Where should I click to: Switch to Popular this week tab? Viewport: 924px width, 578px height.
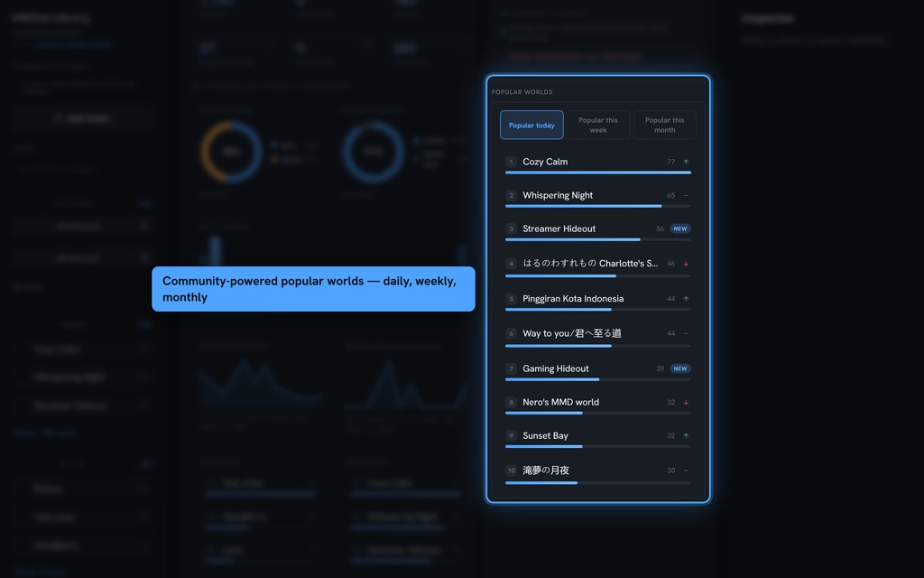coord(598,125)
